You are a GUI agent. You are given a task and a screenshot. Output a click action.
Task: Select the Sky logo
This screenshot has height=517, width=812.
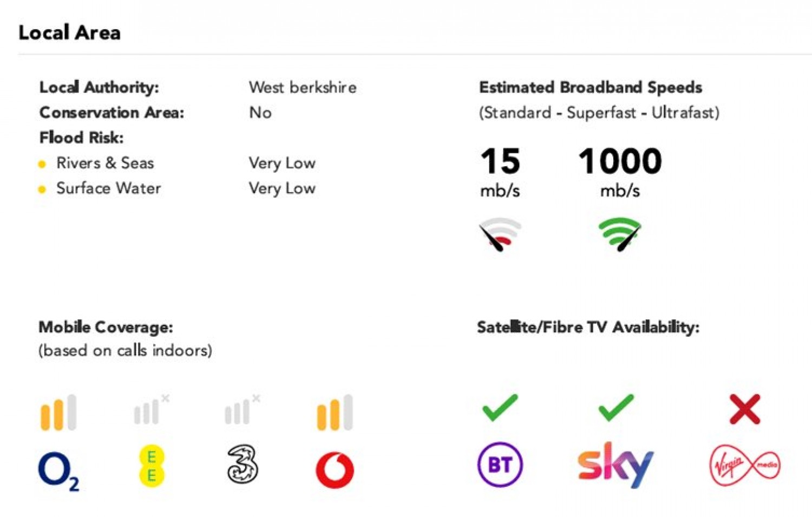click(615, 465)
